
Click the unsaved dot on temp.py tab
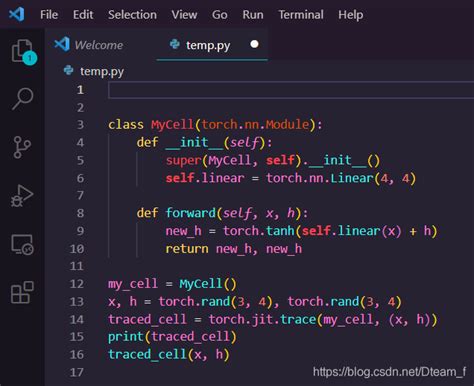coord(254,44)
